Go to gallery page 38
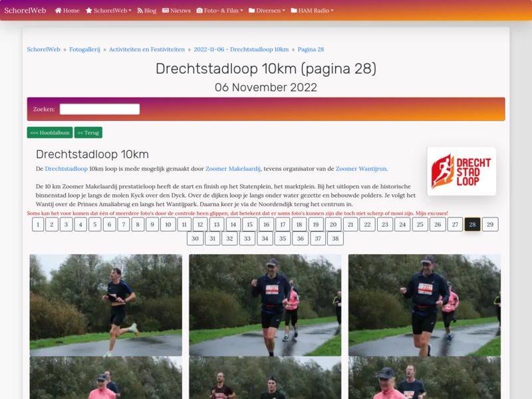The width and height of the screenshot is (532, 399). tap(335, 238)
